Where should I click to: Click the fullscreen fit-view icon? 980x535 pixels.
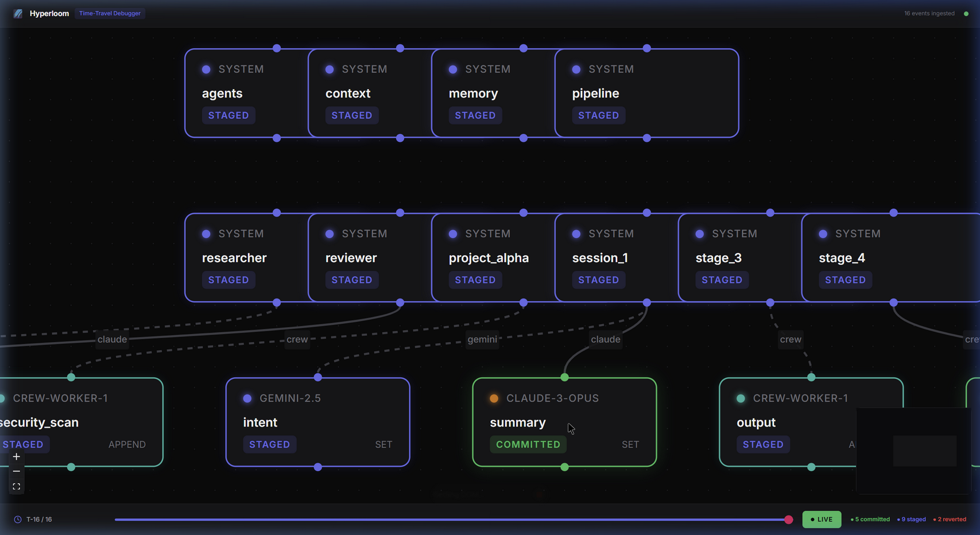click(16, 486)
